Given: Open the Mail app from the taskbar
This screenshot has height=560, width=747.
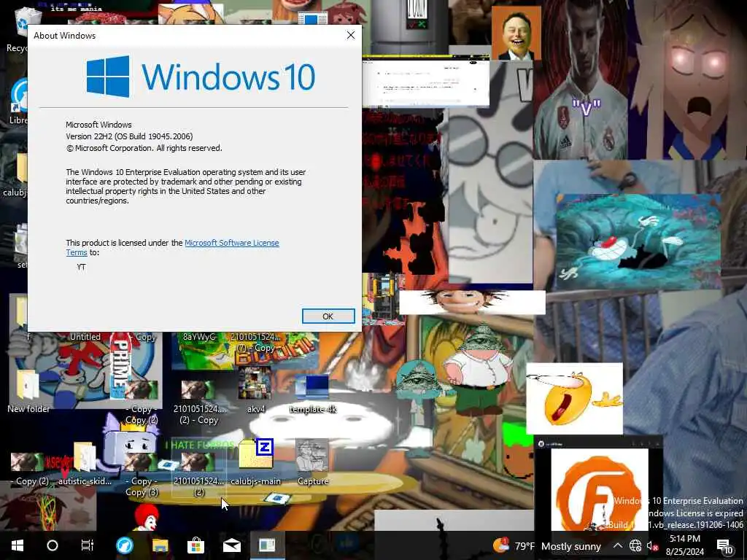Looking at the screenshot, I should coord(231,545).
